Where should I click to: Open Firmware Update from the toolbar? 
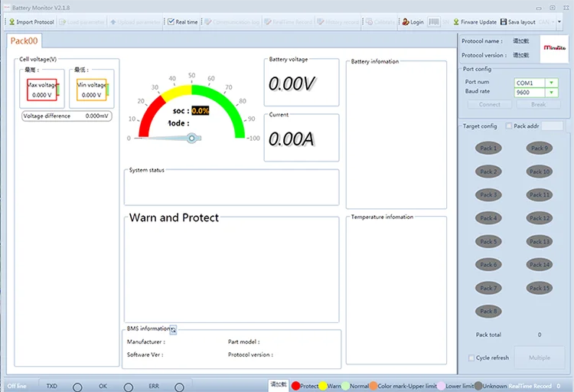456,22
